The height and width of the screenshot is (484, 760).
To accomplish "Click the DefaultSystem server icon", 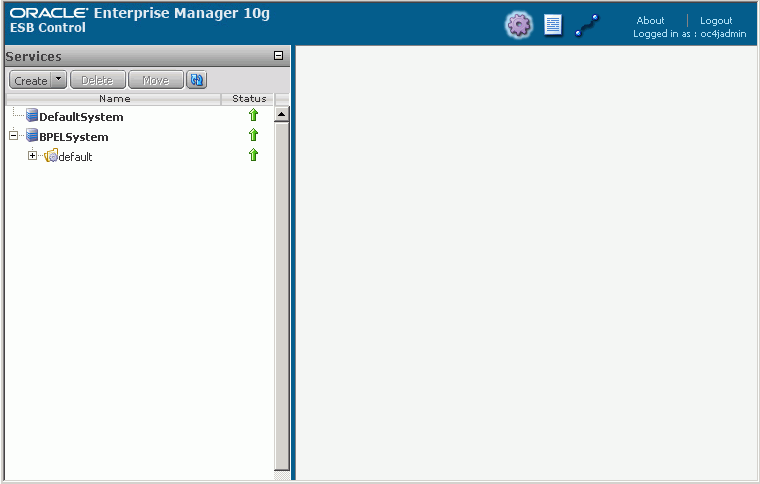I will [32, 115].
